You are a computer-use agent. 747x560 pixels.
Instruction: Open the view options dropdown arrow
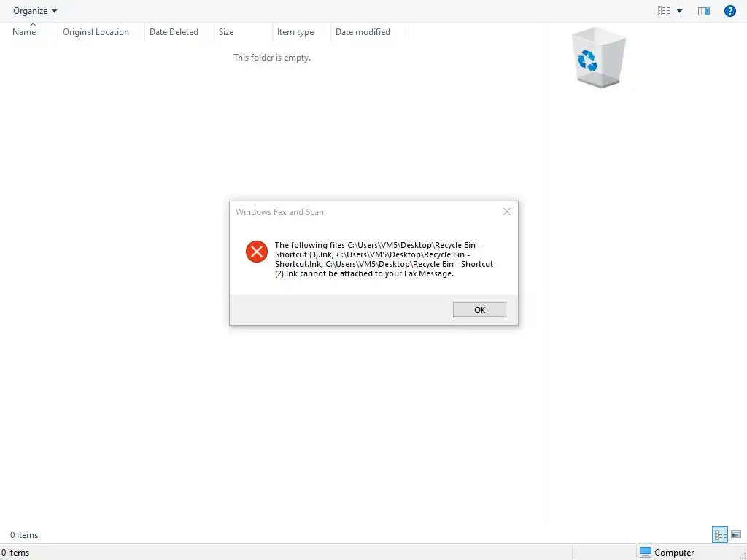[679, 11]
